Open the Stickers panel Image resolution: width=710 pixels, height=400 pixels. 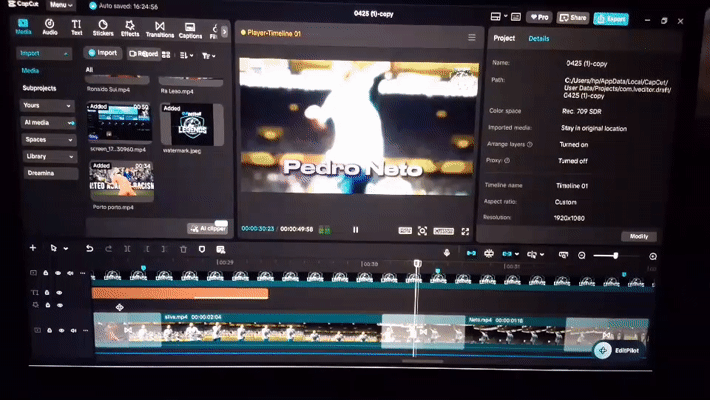pyautogui.click(x=103, y=28)
